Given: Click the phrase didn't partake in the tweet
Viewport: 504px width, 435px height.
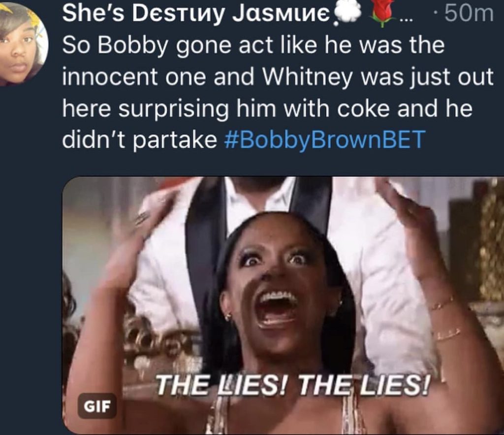Looking at the screenshot, I should [140, 140].
